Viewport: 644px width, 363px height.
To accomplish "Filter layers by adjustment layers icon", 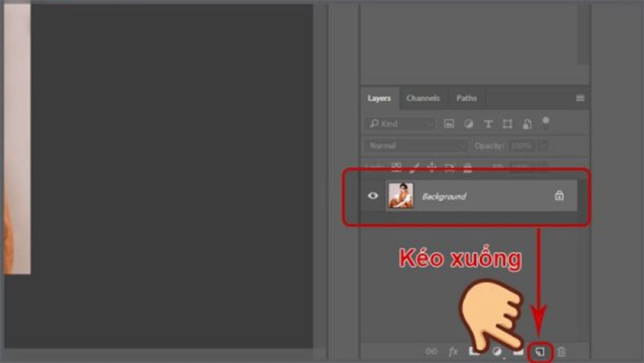I will point(469,124).
